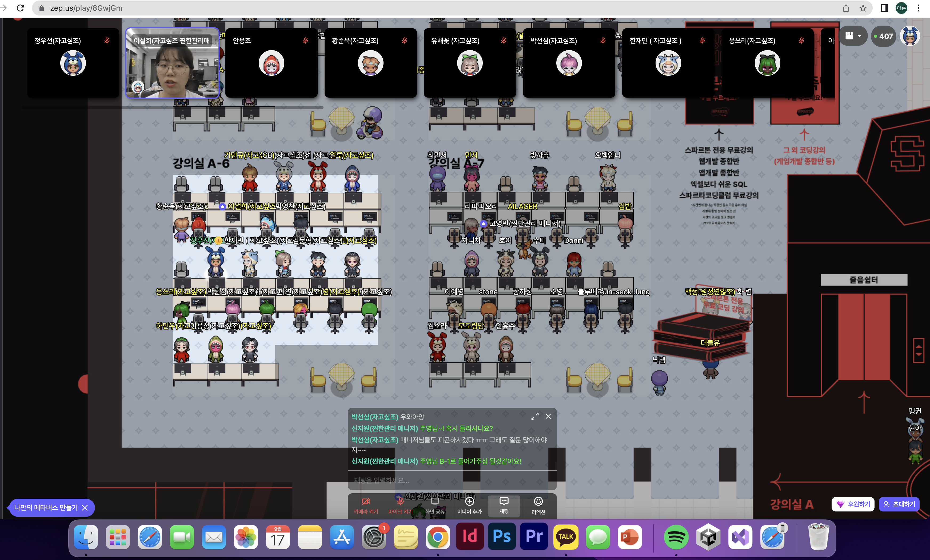Close the chat panel

coord(548,416)
